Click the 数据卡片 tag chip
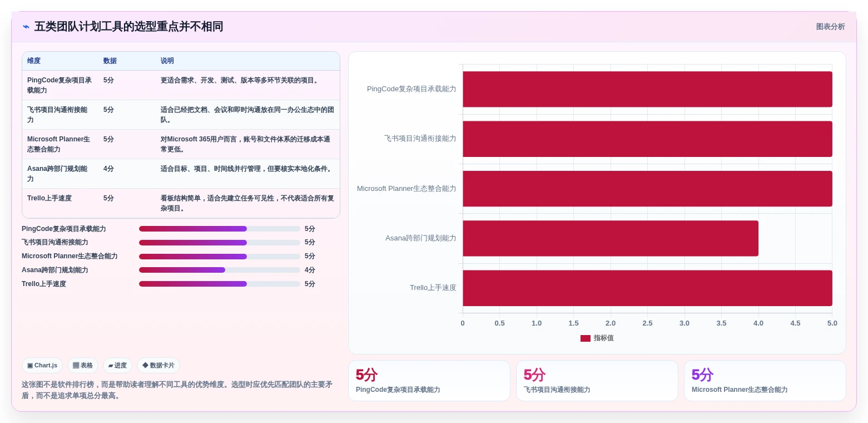This screenshot has width=868, height=423. (158, 366)
